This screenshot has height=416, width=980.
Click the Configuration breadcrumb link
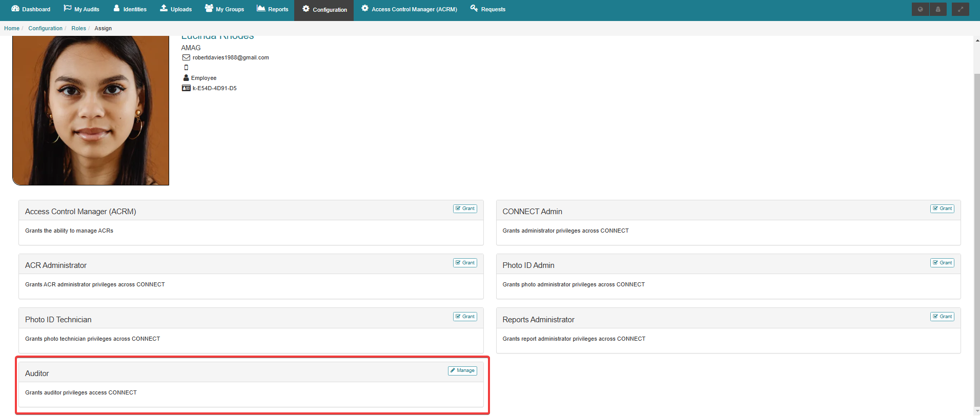pyautogui.click(x=45, y=28)
